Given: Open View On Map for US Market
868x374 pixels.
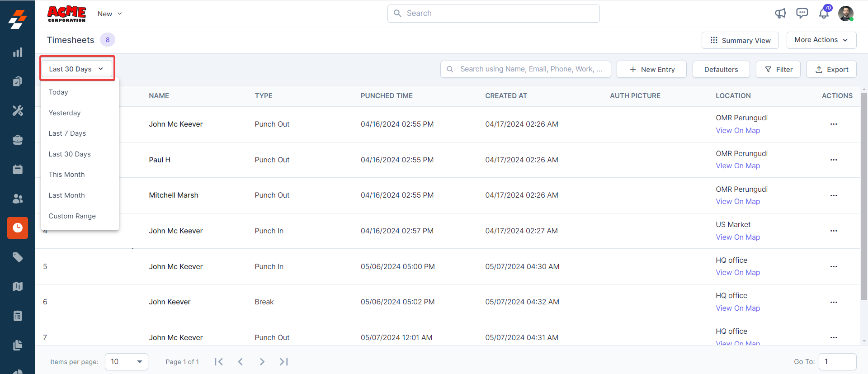Looking at the screenshot, I should click(x=738, y=237).
